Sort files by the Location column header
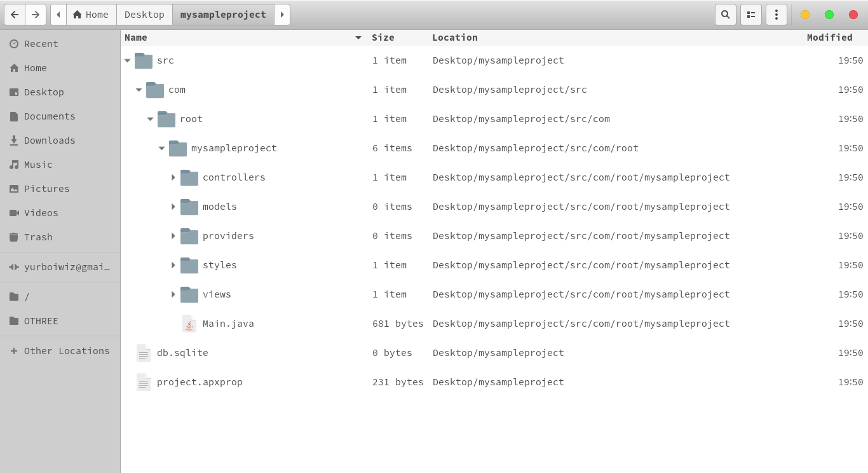The height and width of the screenshot is (473, 868). click(615, 38)
